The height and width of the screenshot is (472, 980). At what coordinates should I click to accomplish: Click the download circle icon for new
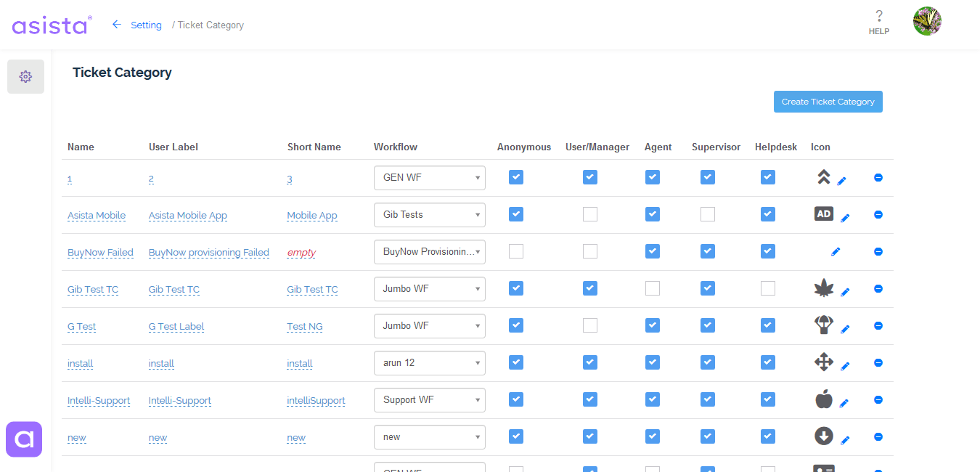(824, 436)
